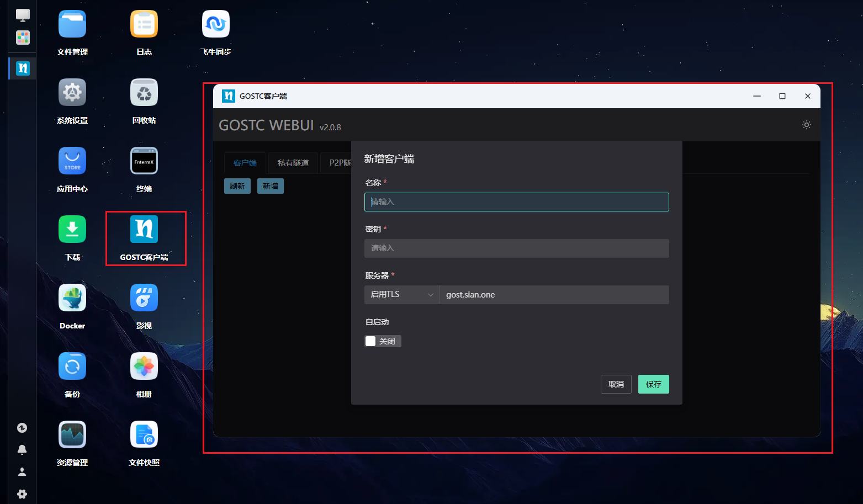Toggle the 自启动 autostart switch

point(382,341)
